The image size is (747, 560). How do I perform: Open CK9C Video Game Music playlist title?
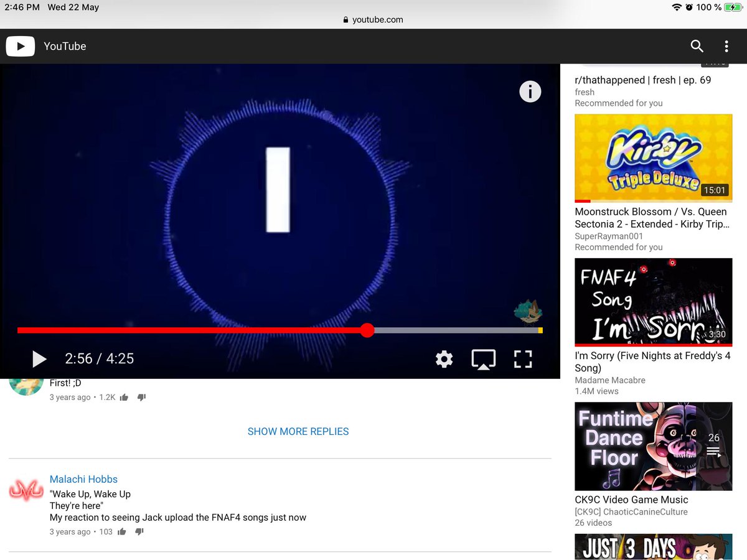coord(631,500)
